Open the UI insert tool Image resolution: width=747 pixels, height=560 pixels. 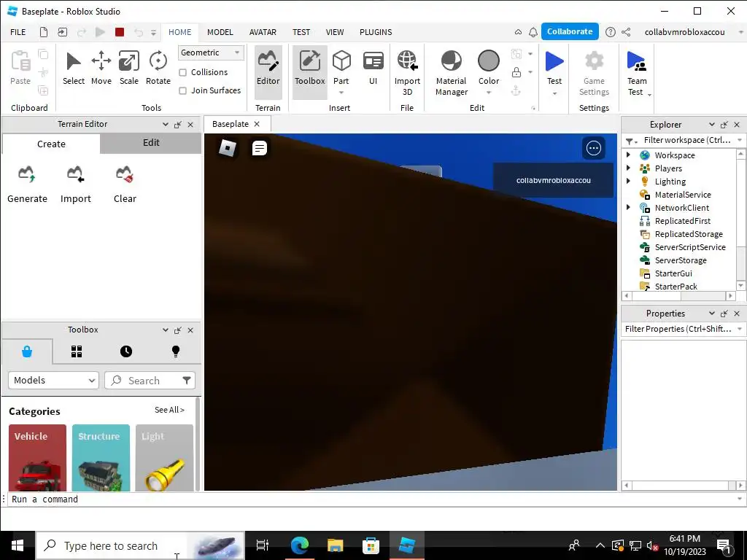373,68
